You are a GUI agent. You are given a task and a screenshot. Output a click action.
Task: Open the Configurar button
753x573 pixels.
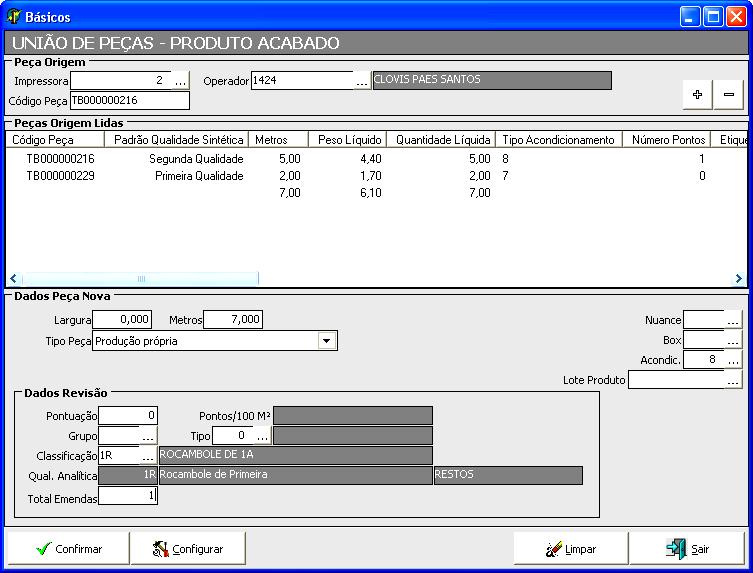pyautogui.click(x=187, y=549)
